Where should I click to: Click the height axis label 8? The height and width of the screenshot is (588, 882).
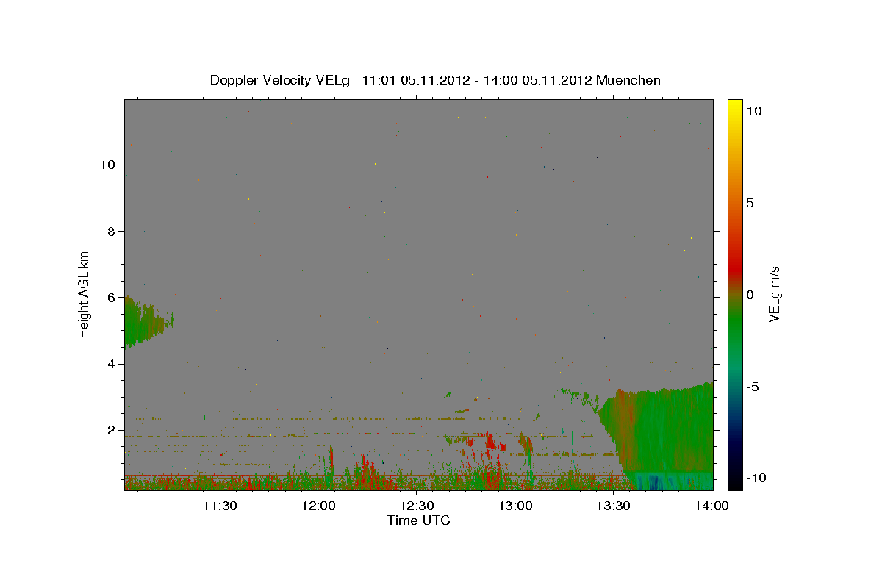pos(112,231)
